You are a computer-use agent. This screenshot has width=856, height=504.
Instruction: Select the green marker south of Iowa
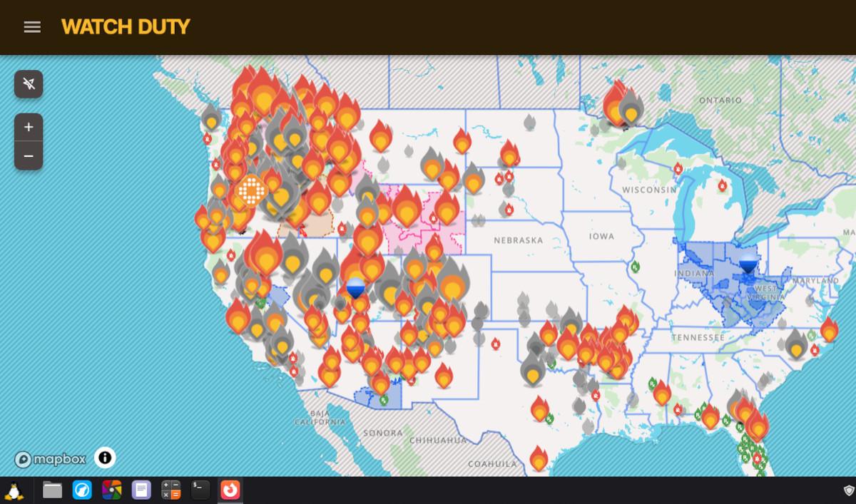click(x=634, y=267)
